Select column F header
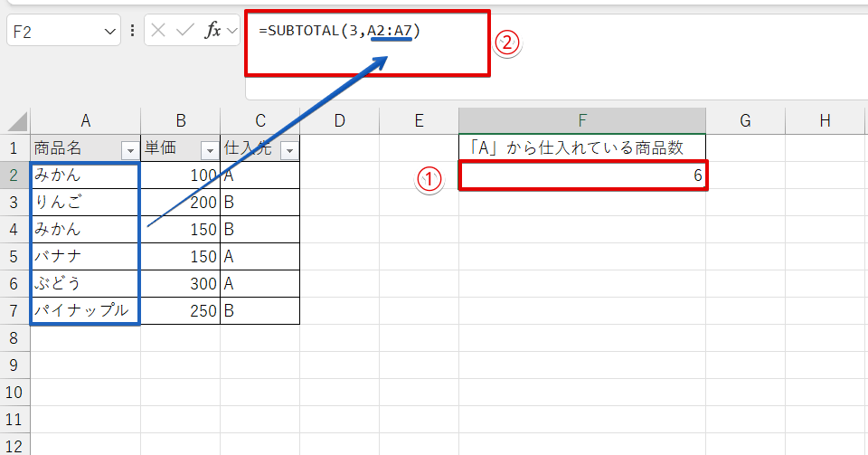The width and height of the screenshot is (868, 455). 581,121
